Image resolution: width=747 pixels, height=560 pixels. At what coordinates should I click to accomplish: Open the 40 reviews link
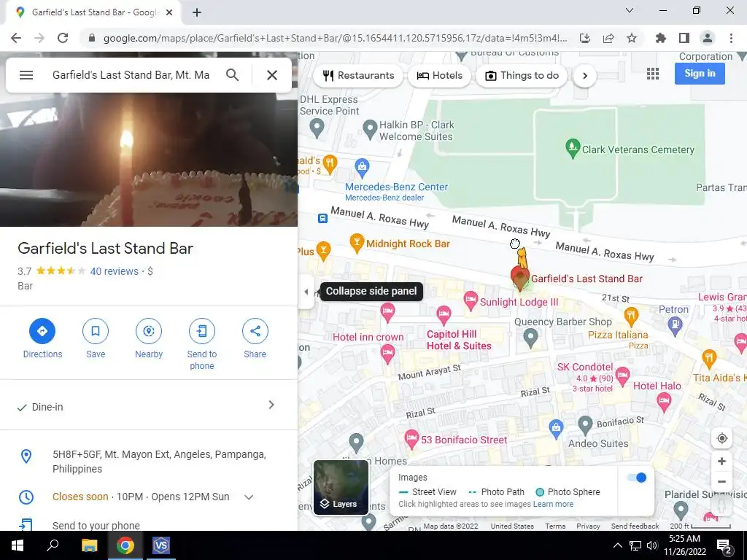[x=115, y=271]
